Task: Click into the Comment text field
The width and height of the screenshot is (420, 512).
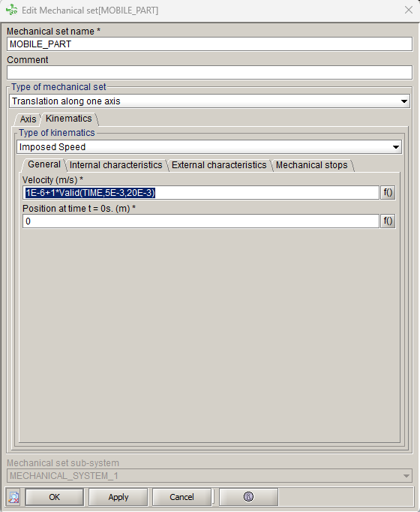Action: [x=210, y=73]
